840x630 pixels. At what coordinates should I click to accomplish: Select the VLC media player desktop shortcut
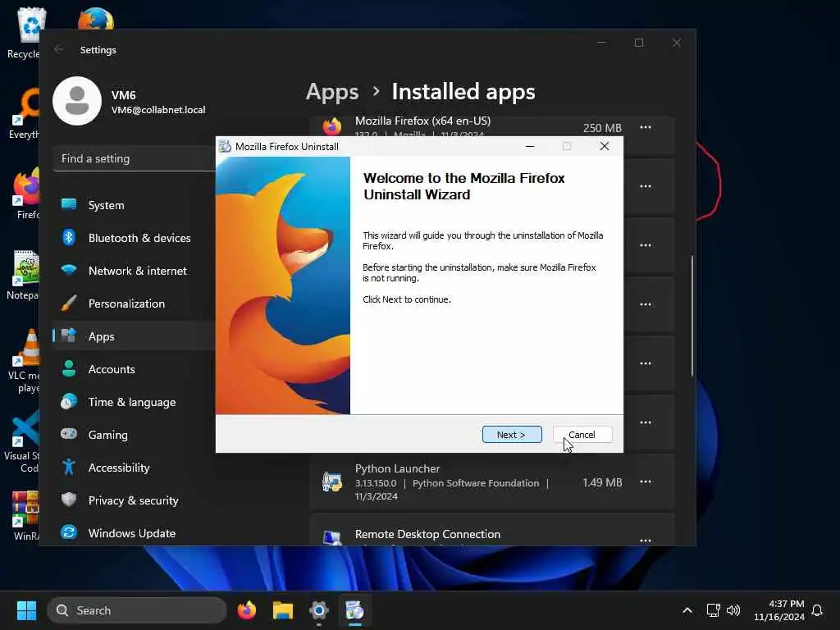click(23, 361)
